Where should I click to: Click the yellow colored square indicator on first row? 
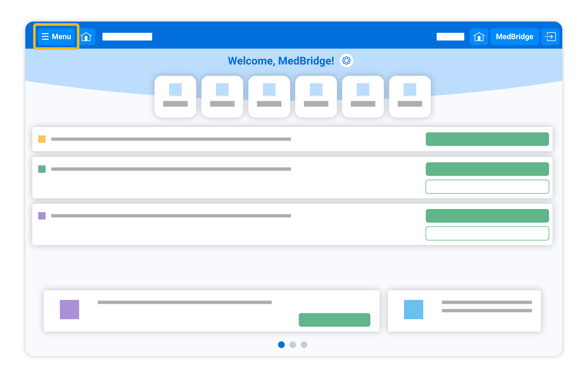[x=42, y=139]
